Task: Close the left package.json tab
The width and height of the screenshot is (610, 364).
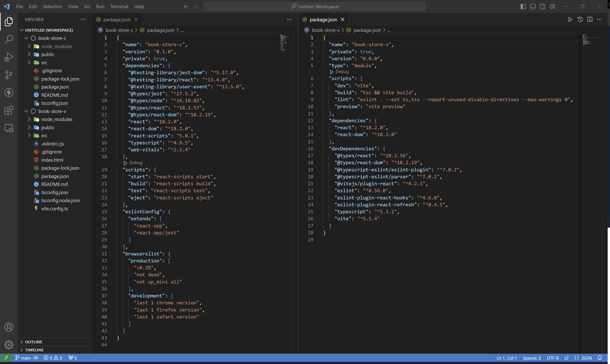Action: coord(136,19)
